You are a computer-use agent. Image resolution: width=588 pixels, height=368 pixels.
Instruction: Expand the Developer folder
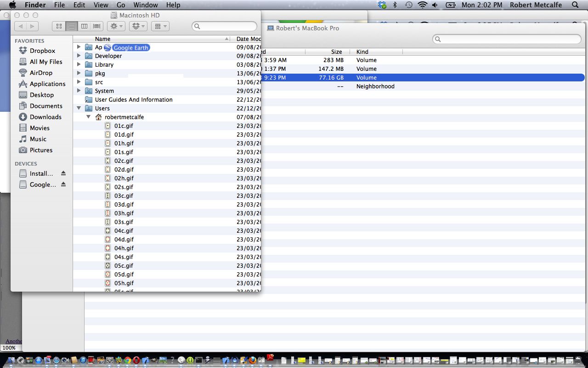[x=79, y=56]
